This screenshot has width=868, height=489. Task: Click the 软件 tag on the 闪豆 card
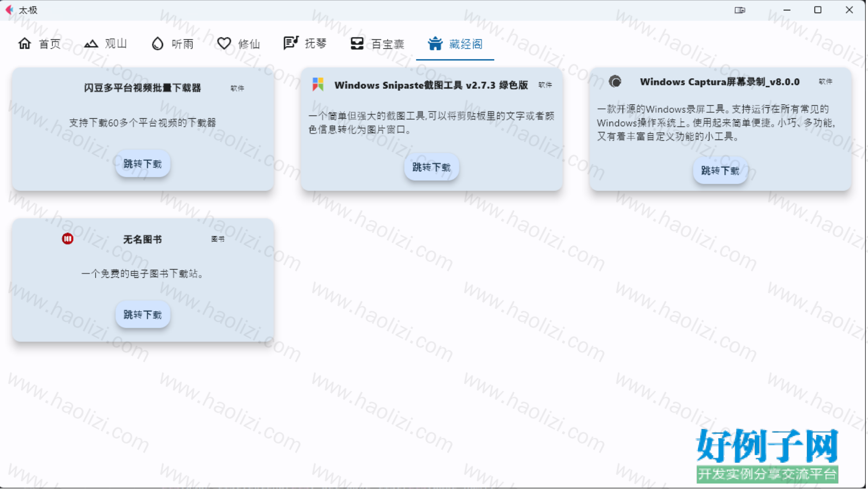[237, 88]
